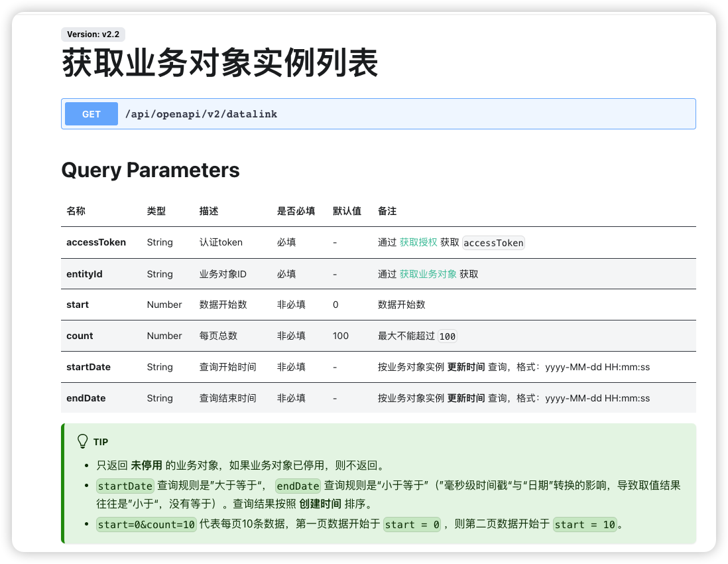Click the page title 获取业务对象实例列表

coord(220,63)
